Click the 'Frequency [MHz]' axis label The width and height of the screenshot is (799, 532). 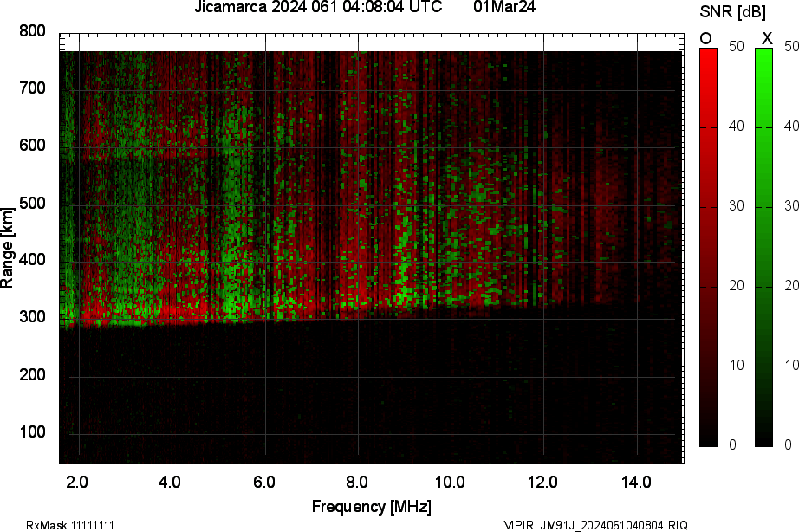(371, 506)
